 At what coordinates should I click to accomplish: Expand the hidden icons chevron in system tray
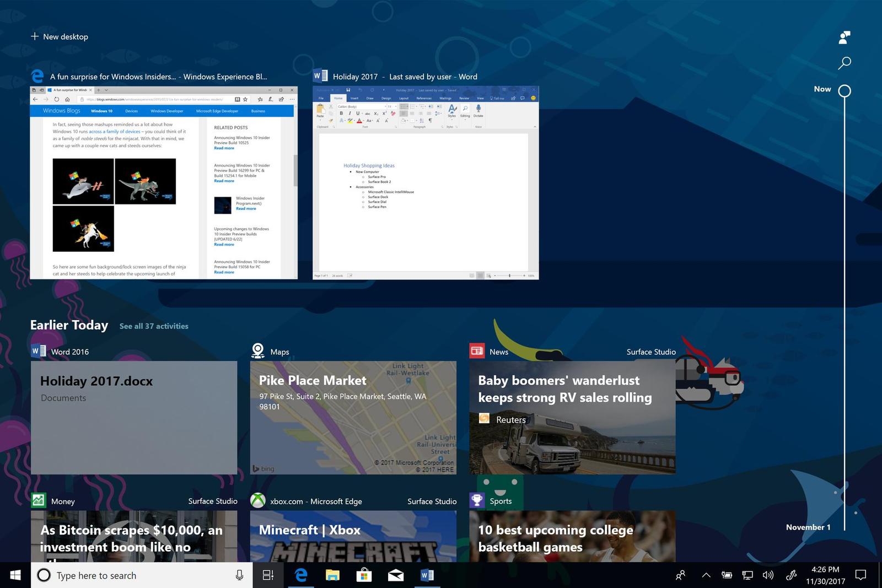pyautogui.click(x=706, y=575)
